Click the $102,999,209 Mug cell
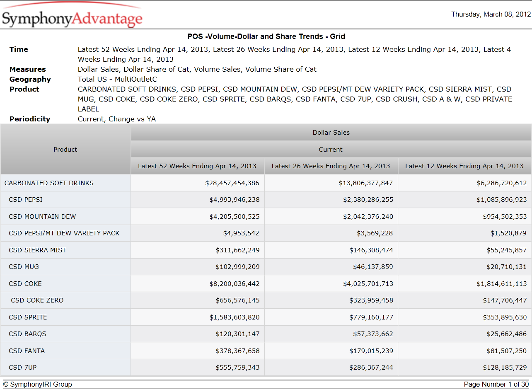The width and height of the screenshot is (532, 392). [198, 266]
